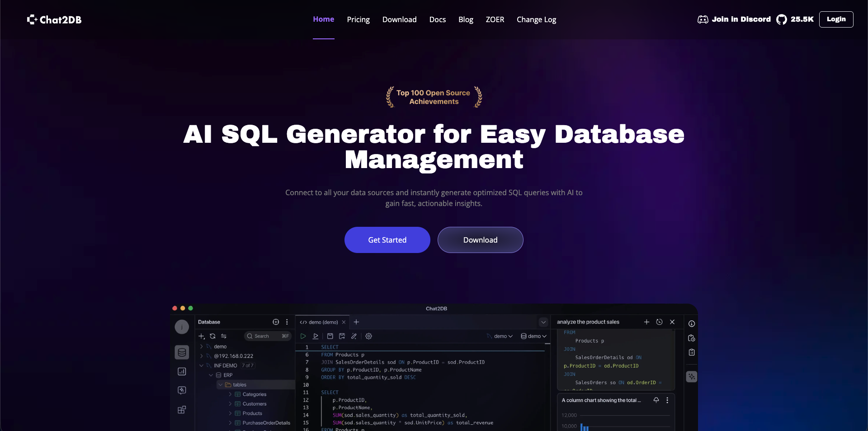868x431 pixels.
Task: Click the run selected line icon
Action: point(316,336)
